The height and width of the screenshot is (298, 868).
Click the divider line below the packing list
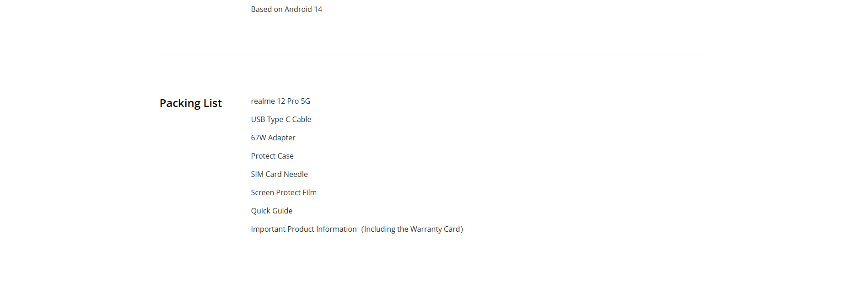tap(434, 275)
